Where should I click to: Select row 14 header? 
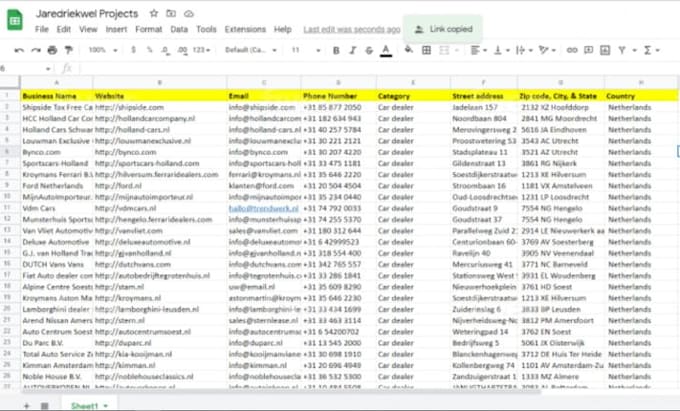point(8,242)
